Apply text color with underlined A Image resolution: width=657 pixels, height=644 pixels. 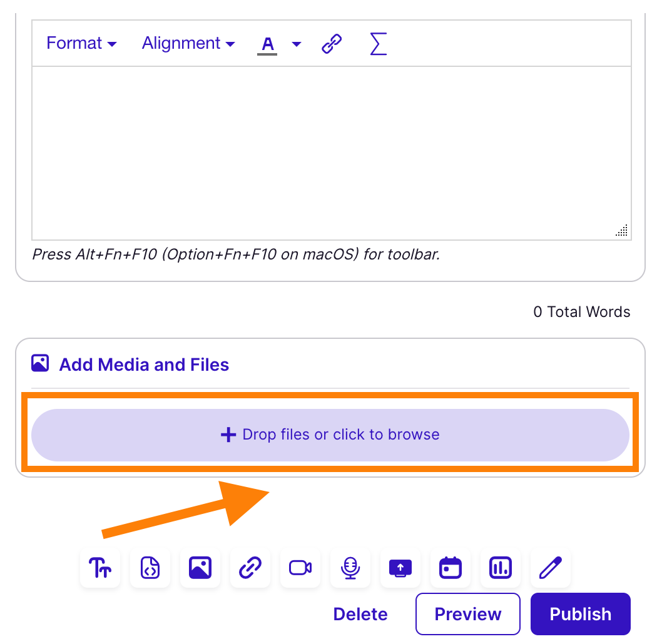pos(267,44)
